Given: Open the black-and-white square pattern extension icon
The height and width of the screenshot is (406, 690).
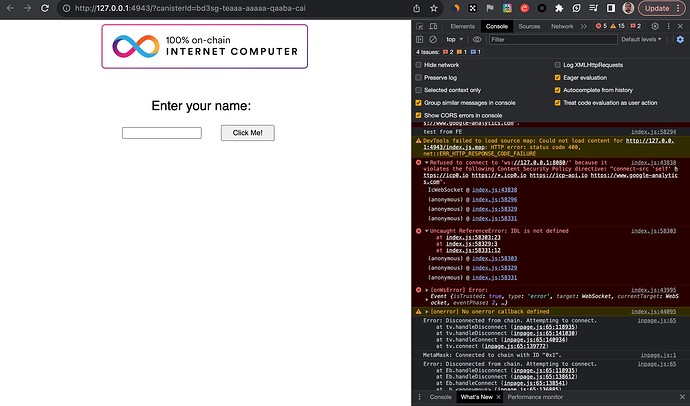Looking at the screenshot, I should tap(473, 8).
